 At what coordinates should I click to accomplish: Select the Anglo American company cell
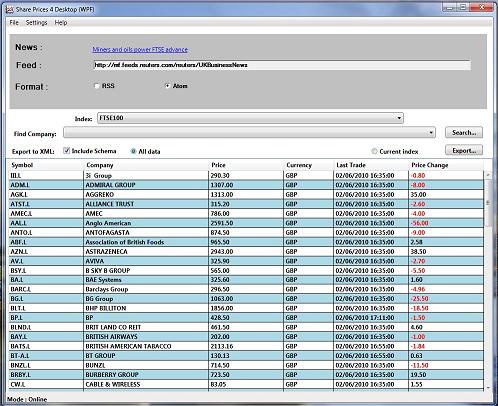click(146, 223)
